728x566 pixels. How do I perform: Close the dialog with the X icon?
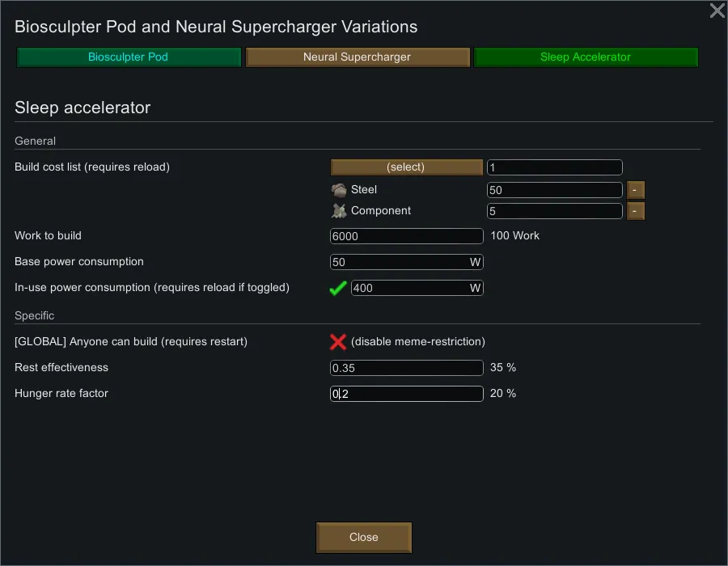pos(717,11)
